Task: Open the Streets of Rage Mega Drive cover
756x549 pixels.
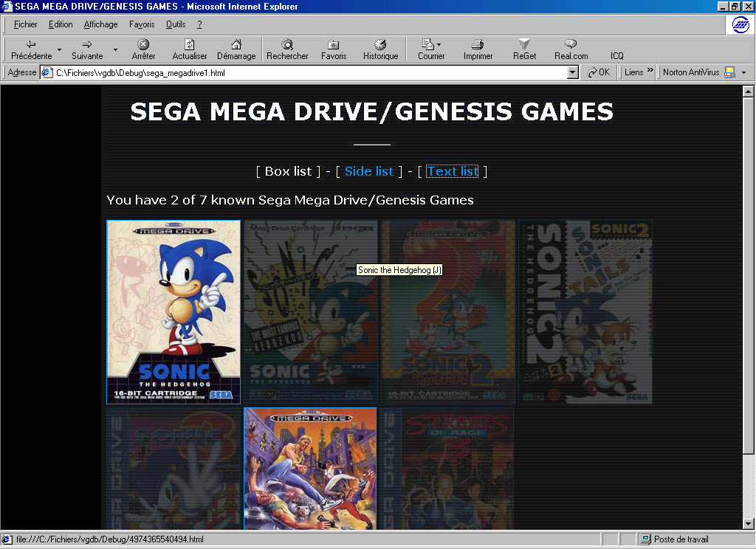Action: [310, 469]
